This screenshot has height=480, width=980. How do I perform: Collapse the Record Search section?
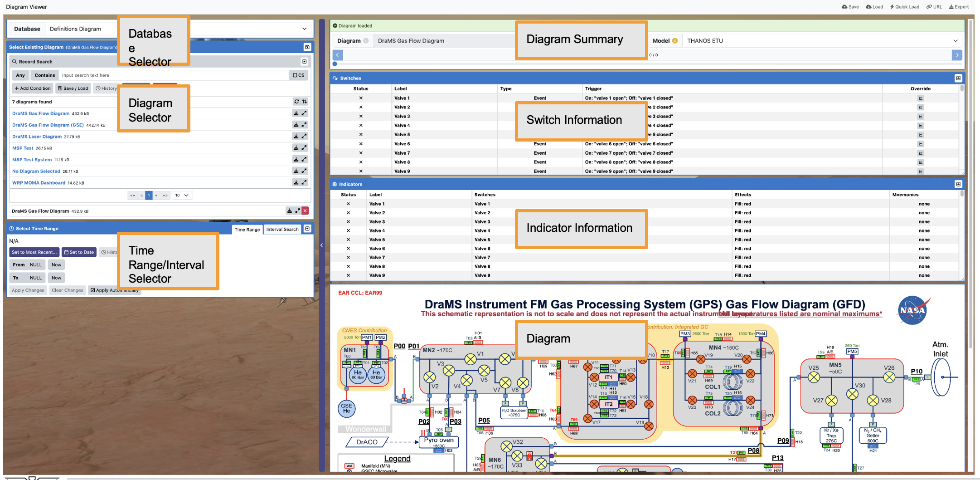(x=305, y=62)
